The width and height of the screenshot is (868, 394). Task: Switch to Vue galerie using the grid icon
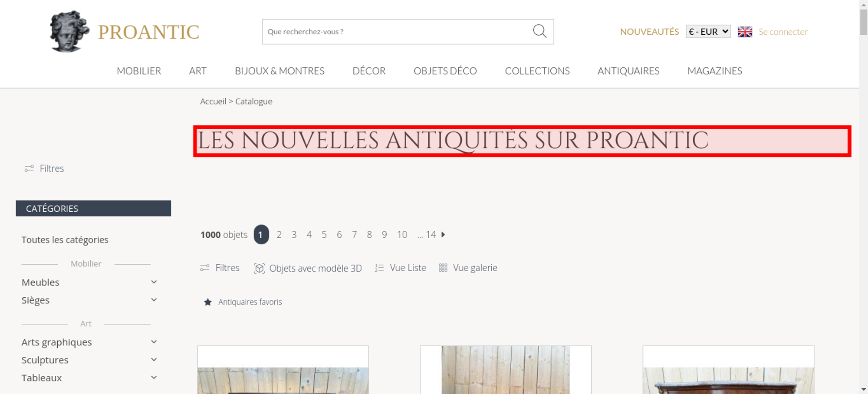[x=443, y=268]
